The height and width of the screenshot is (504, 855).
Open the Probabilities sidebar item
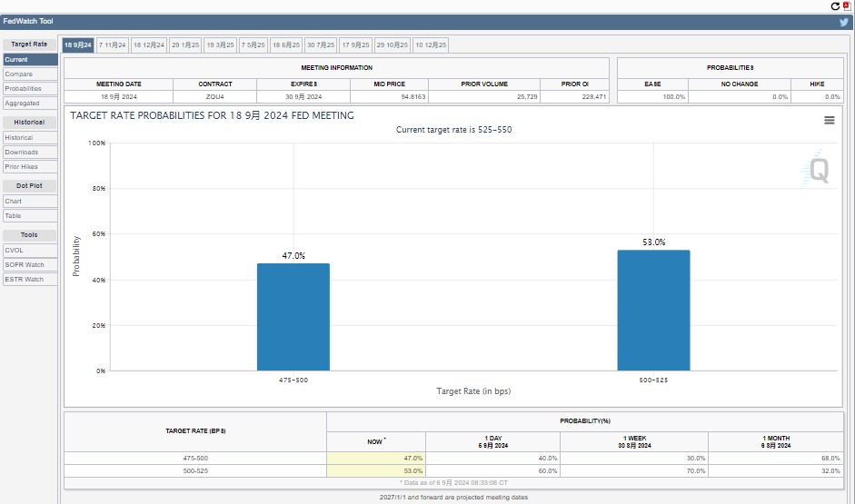click(x=24, y=89)
